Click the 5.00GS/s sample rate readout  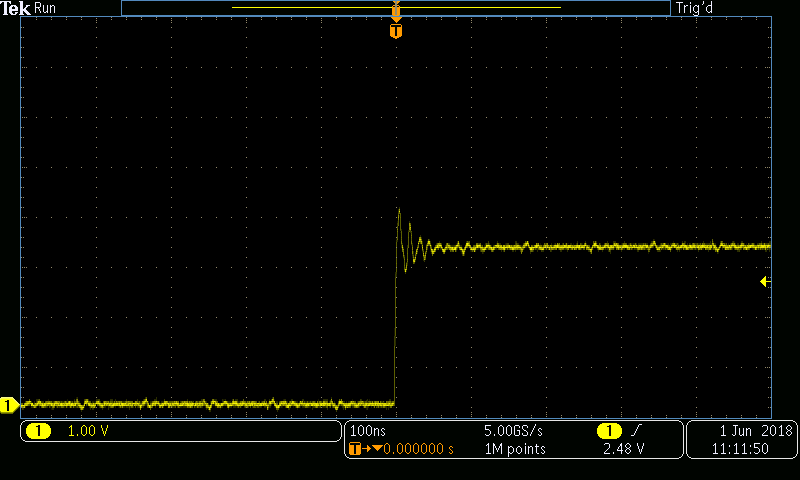pos(513,431)
